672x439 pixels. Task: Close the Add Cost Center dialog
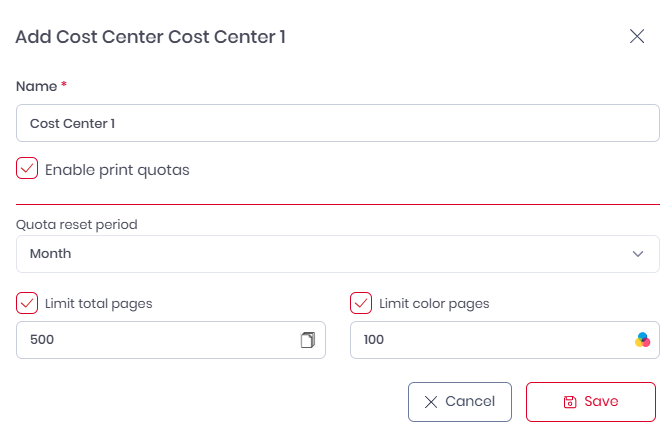click(x=637, y=36)
